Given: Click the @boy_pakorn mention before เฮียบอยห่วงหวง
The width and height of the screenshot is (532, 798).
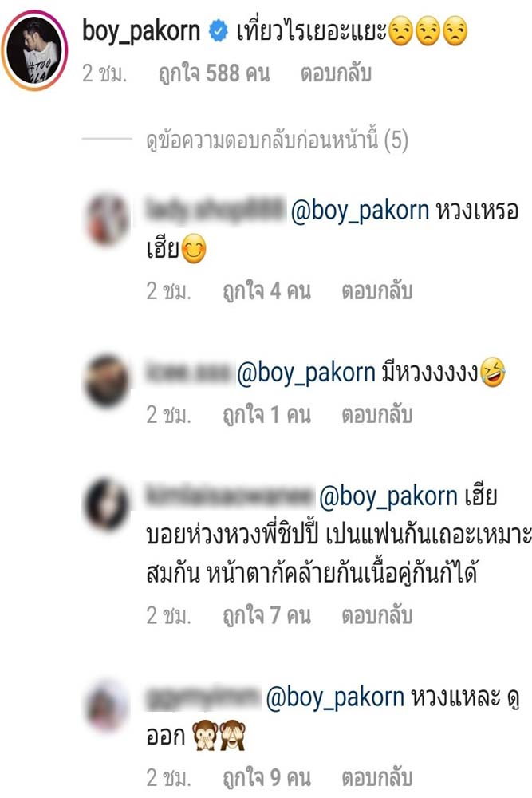Looking at the screenshot, I should (388, 496).
